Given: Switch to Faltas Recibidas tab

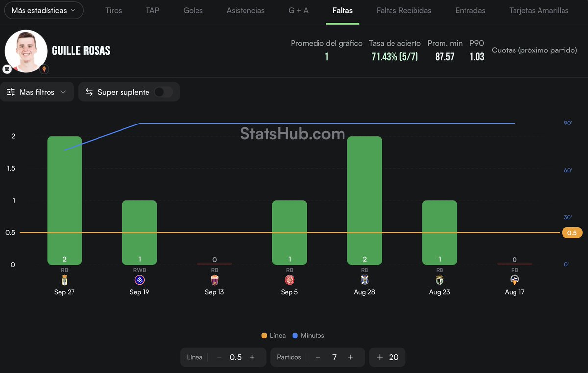Looking at the screenshot, I should (x=404, y=10).
